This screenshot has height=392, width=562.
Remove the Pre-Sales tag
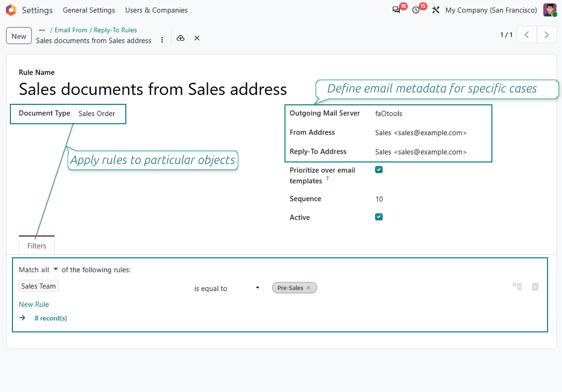click(308, 288)
